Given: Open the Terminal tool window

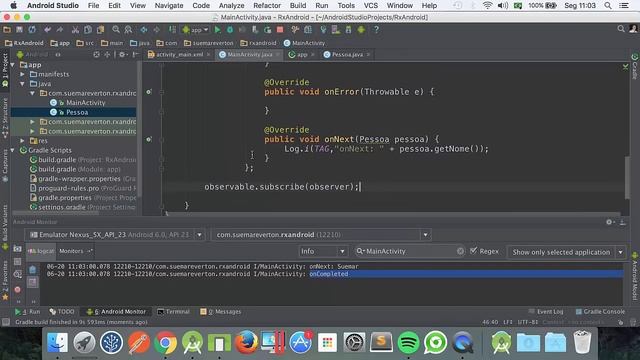Looking at the screenshot, I should (x=173, y=311).
